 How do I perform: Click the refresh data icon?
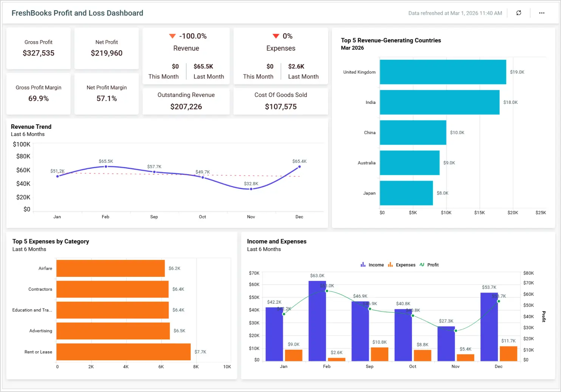(x=519, y=13)
